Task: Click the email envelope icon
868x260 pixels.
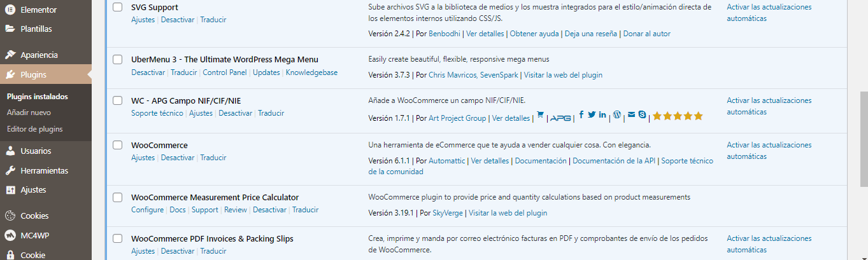Action: click(x=631, y=114)
